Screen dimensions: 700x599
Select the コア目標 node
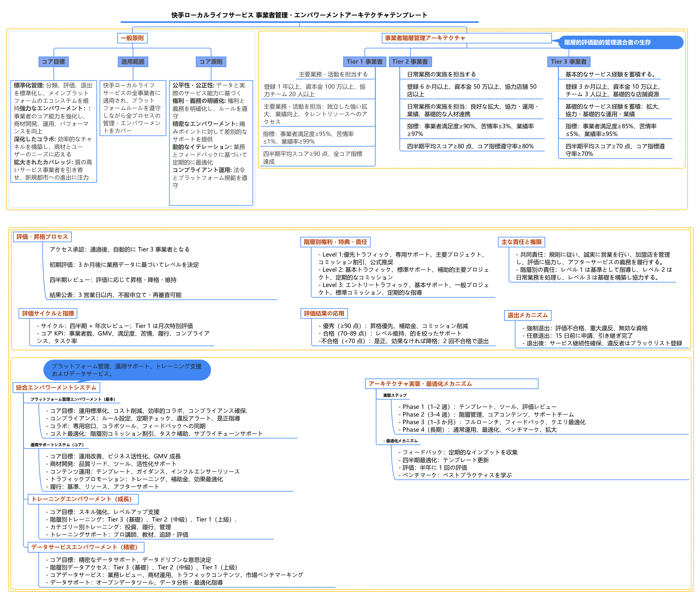[53, 62]
